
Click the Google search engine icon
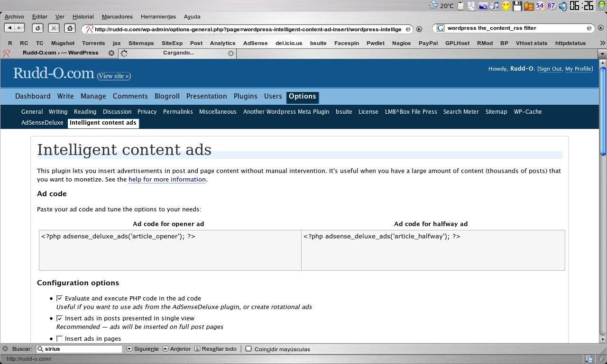[x=440, y=28]
